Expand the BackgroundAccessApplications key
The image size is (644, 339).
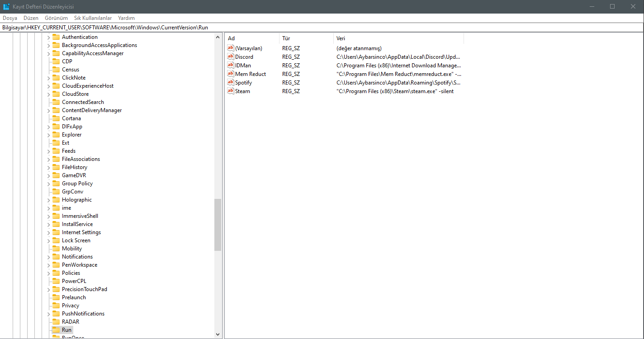[x=49, y=45]
